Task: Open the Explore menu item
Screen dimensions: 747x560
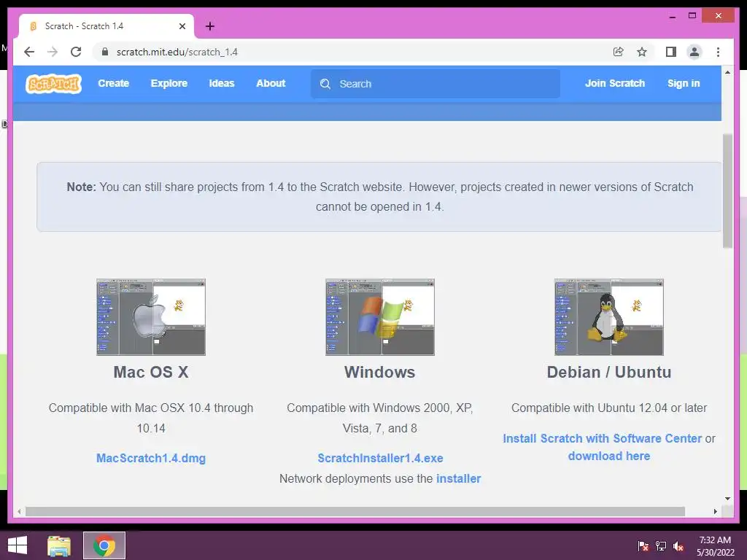Action: coord(169,83)
